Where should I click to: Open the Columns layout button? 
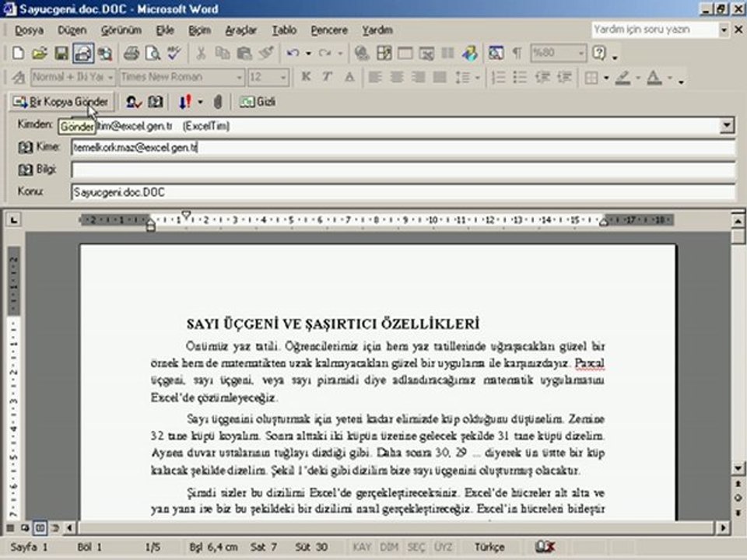tap(448, 53)
